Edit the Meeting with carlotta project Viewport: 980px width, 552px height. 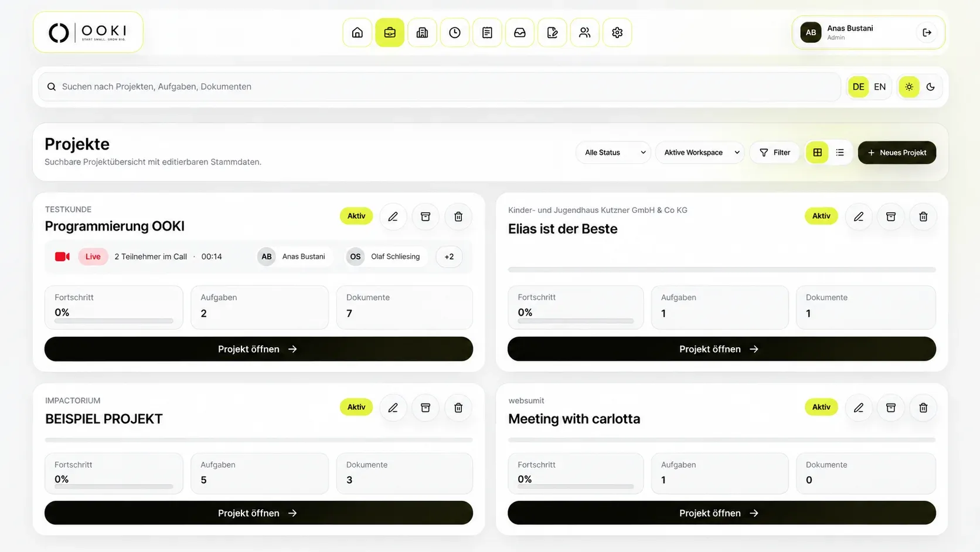(x=859, y=408)
